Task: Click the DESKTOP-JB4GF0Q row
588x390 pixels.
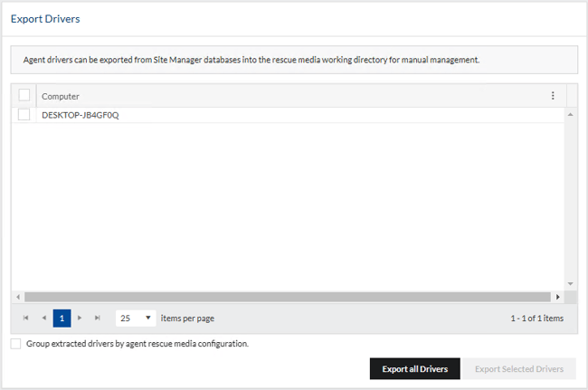Action: [x=271, y=115]
